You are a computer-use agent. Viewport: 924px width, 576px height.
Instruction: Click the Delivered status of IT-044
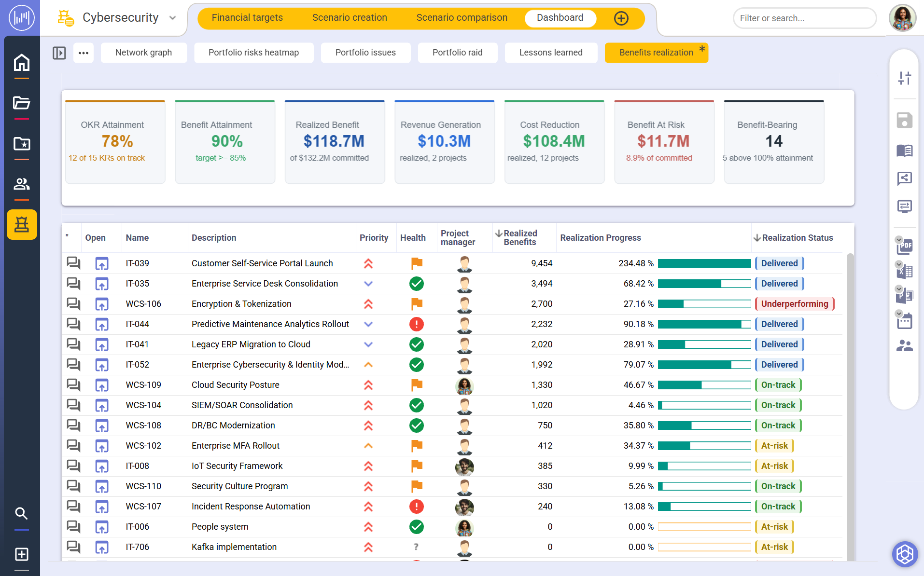pyautogui.click(x=779, y=324)
